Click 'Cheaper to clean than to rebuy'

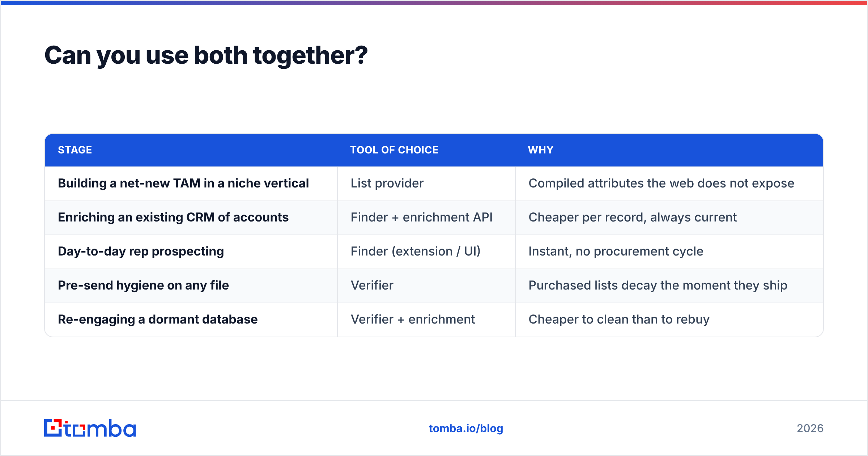[x=619, y=319]
